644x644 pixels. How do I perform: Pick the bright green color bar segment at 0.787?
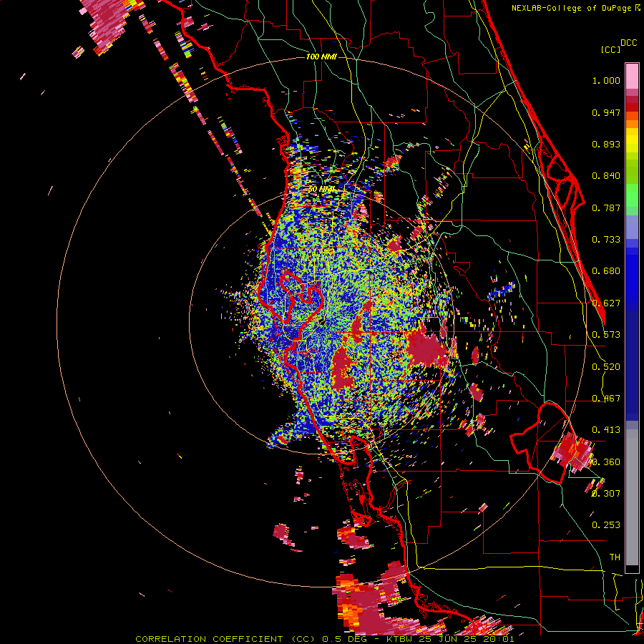click(x=632, y=200)
